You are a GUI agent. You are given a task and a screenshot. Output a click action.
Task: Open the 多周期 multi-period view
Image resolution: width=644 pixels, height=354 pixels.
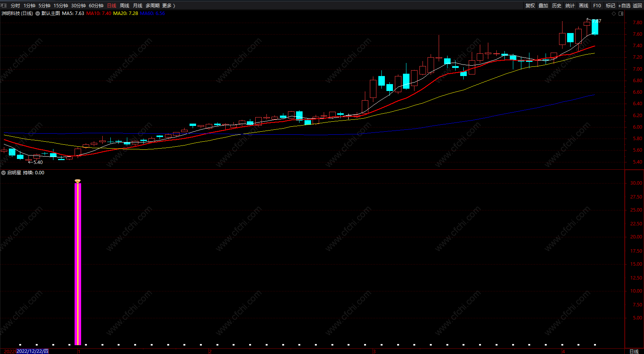[153, 6]
